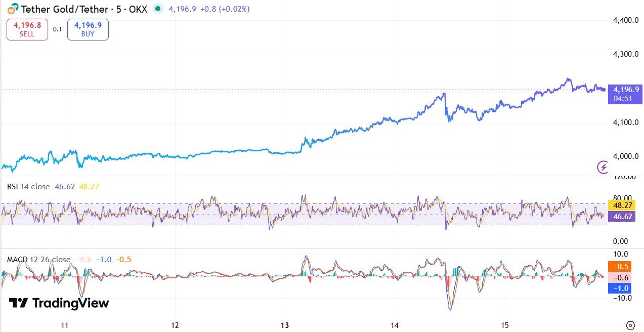Click the purple lightning bolt icon
The height and width of the screenshot is (332, 644).
coord(603,167)
